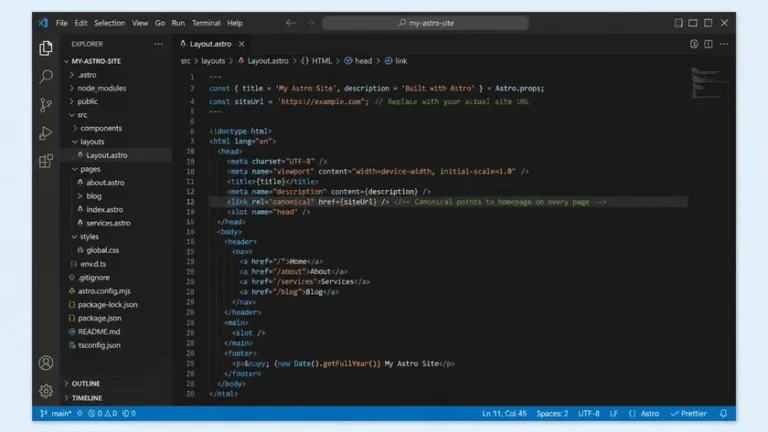768x432 pixels.
Task: Open the Source Control view
Action: point(46,104)
